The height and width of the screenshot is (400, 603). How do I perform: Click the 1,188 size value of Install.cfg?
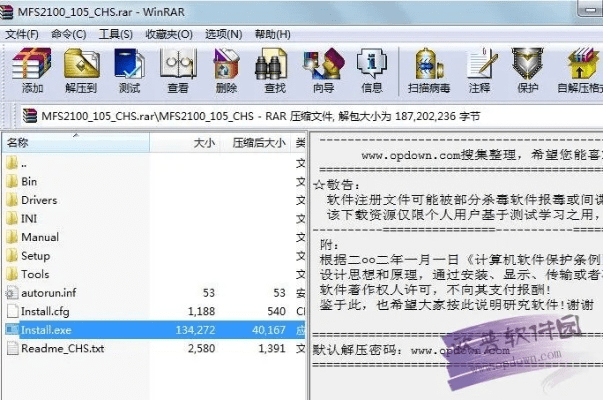tap(201, 311)
